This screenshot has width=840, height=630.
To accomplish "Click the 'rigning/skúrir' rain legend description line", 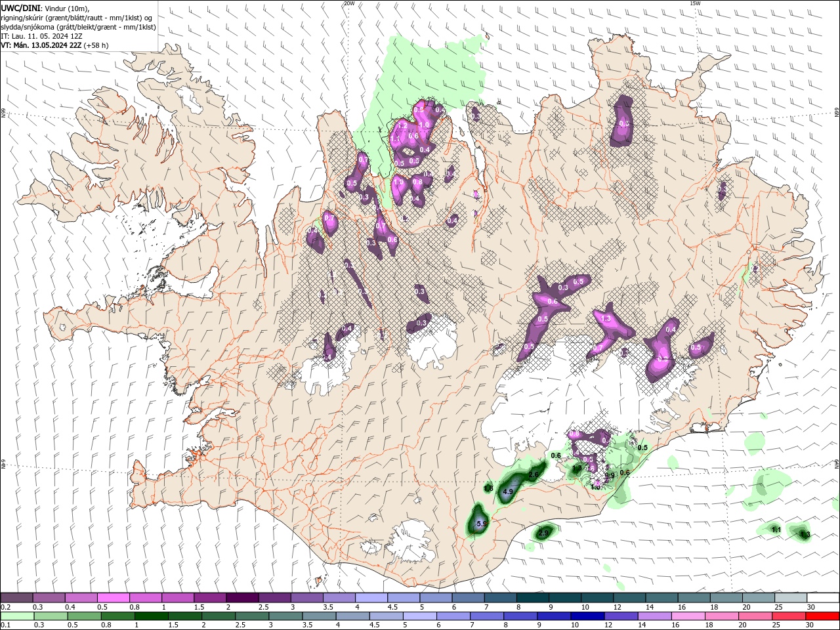I will tap(77, 18).
